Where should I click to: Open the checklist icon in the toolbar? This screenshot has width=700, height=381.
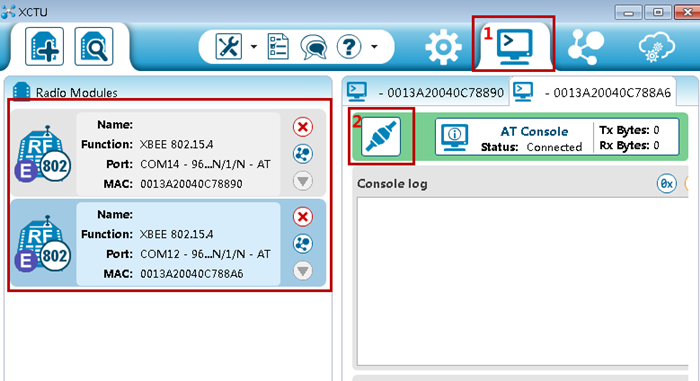click(278, 46)
